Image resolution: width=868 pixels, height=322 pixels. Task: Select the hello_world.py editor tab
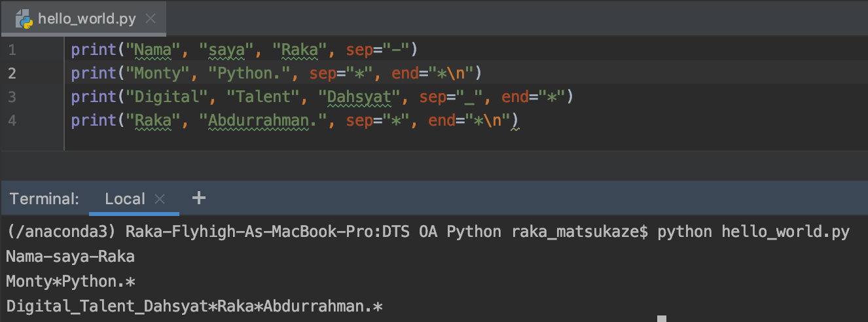pyautogui.click(x=83, y=18)
